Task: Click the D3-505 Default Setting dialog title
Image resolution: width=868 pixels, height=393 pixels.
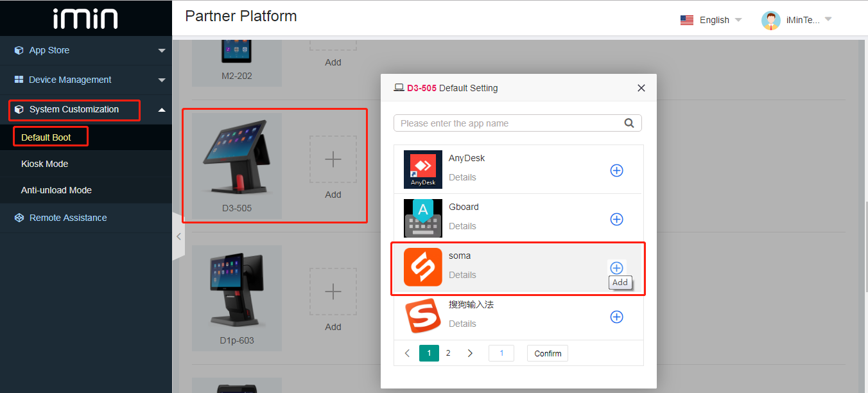Action: (x=452, y=88)
